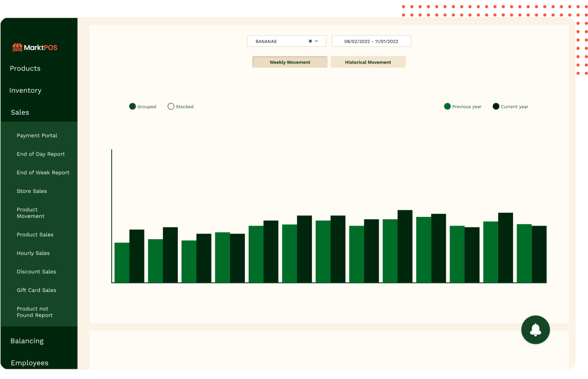Open End of Day Report
The image size is (588, 379).
(x=41, y=154)
